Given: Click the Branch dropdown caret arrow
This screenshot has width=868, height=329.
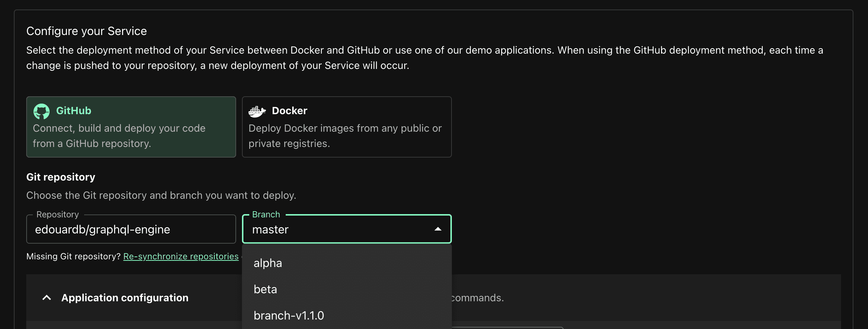Looking at the screenshot, I should (x=438, y=229).
